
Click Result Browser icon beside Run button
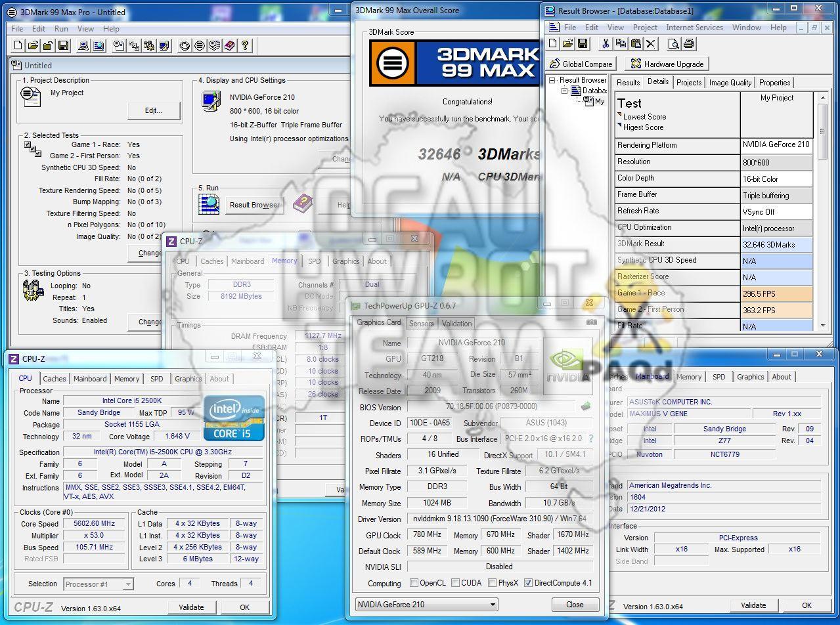coord(209,204)
